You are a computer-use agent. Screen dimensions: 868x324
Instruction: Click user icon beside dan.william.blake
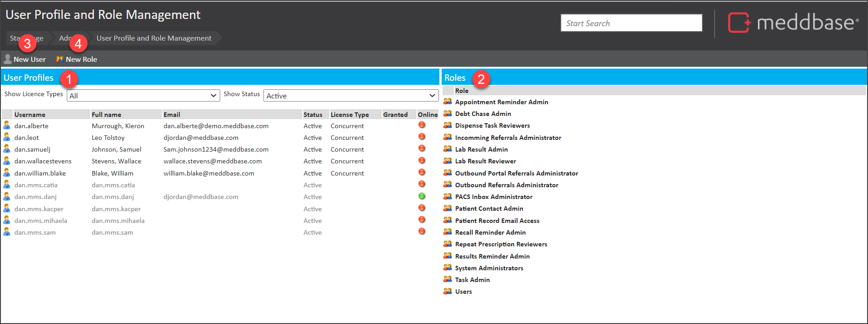[x=7, y=173]
